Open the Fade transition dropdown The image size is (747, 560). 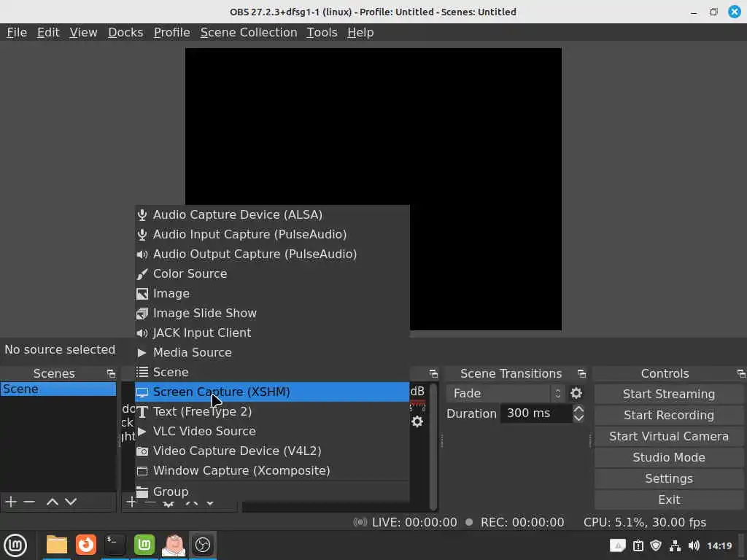(506, 393)
